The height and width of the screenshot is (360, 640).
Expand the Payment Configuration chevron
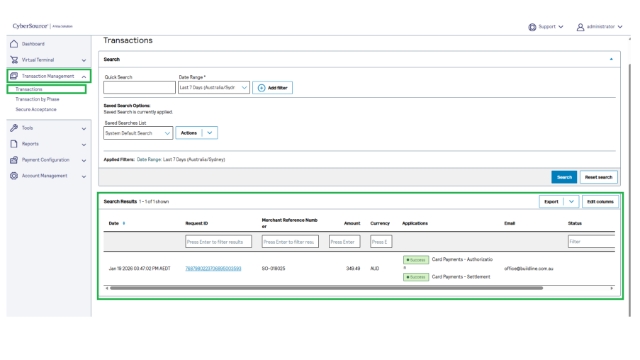(84, 160)
